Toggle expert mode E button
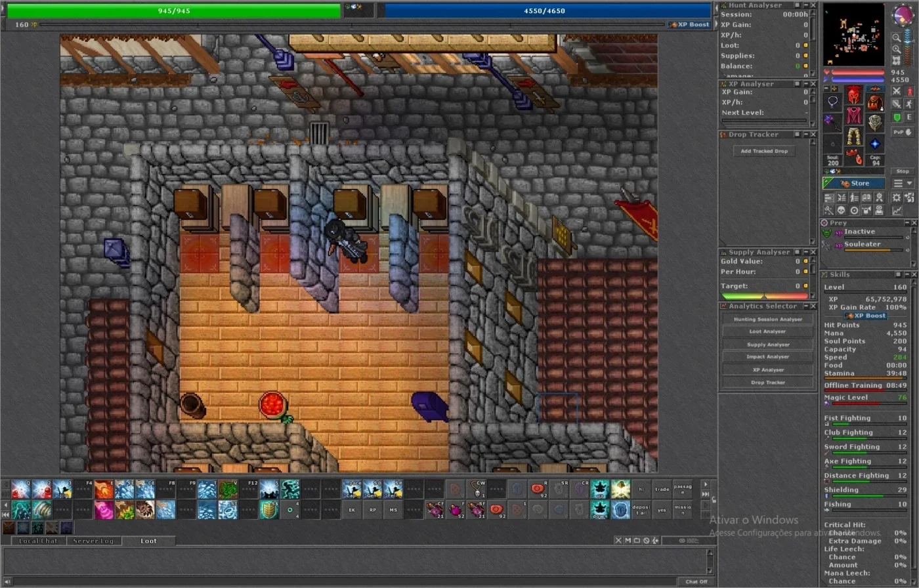The height and width of the screenshot is (588, 919). pyautogui.click(x=909, y=117)
